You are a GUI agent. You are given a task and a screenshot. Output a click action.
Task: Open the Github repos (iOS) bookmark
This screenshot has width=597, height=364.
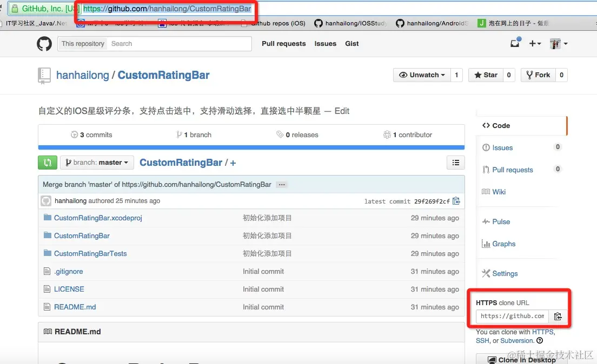[274, 23]
